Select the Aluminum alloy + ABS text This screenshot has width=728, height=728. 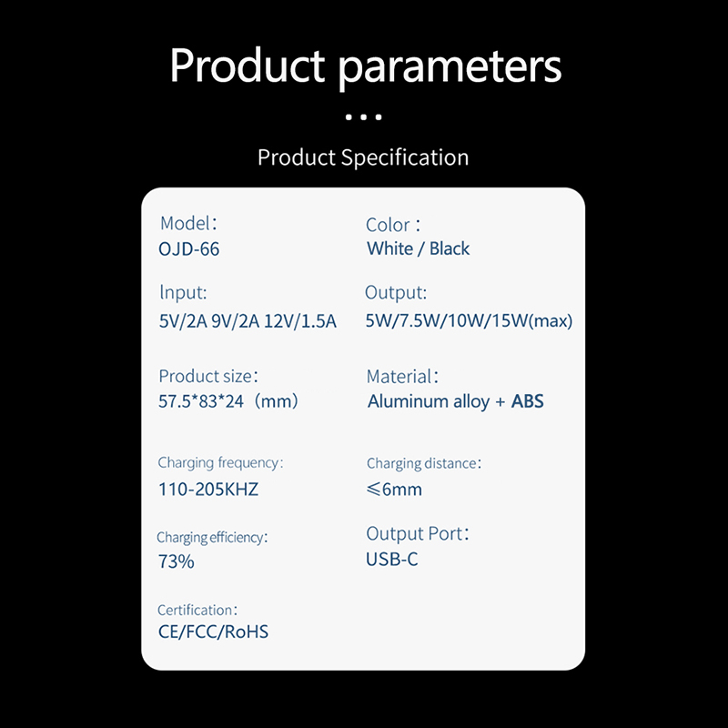[456, 401]
